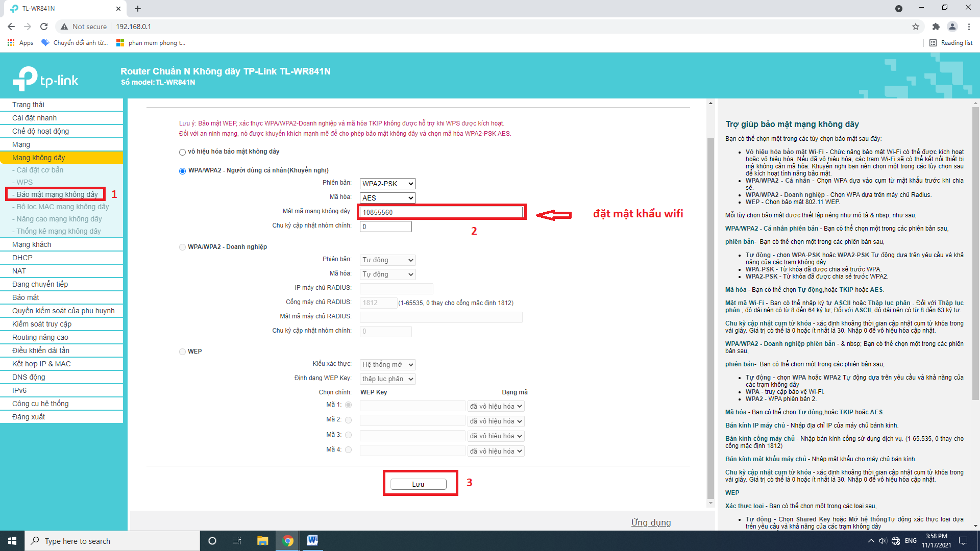980x551 pixels.
Task: Reload the router page
Action: coord(44,27)
